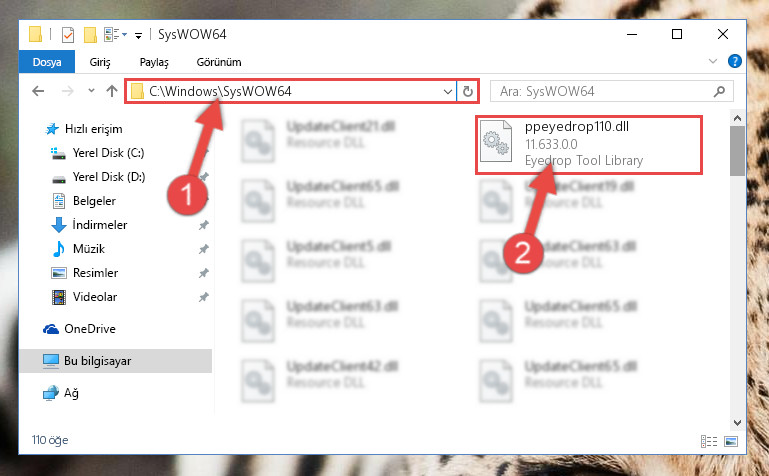Switch to details view icon in status bar

pos(709,441)
